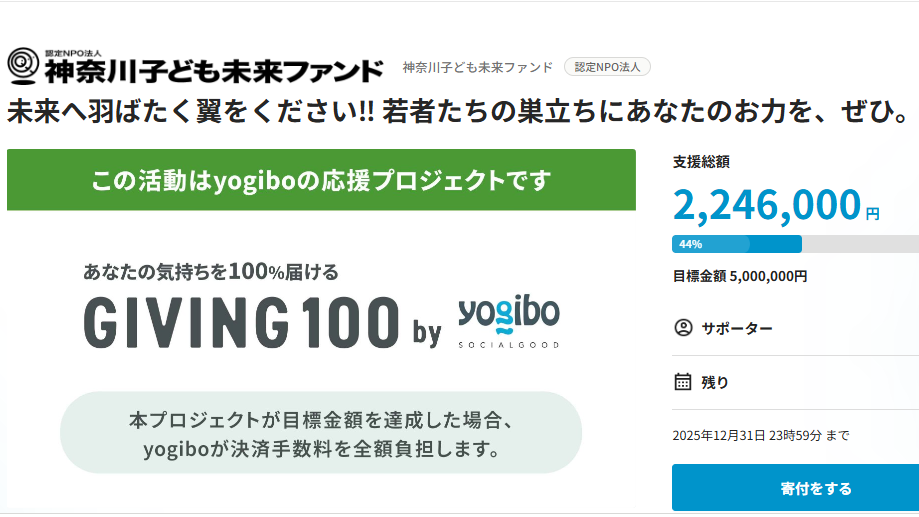The width and height of the screenshot is (919, 517).
Task: Select the サポーター label
Action: pos(736,328)
